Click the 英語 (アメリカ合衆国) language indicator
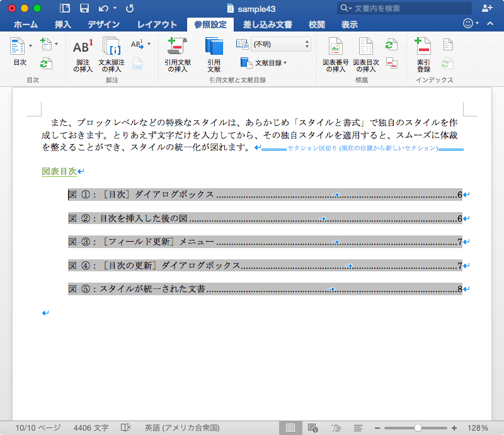 tap(182, 427)
